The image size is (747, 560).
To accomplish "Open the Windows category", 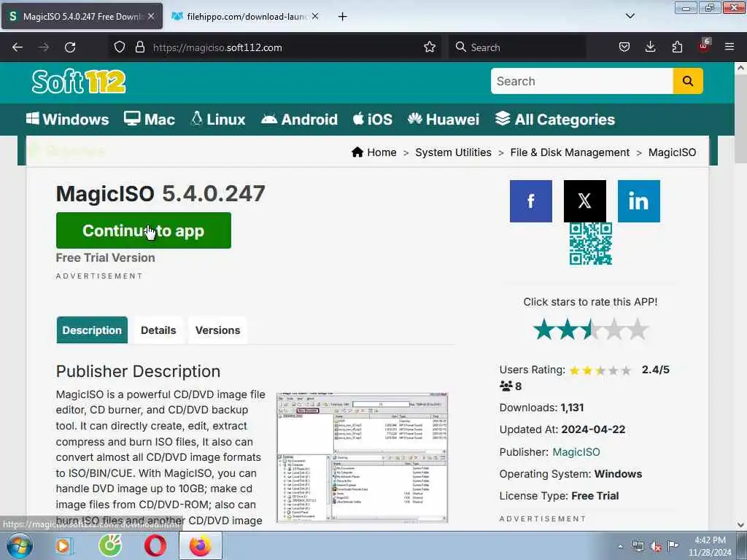I will (x=68, y=119).
